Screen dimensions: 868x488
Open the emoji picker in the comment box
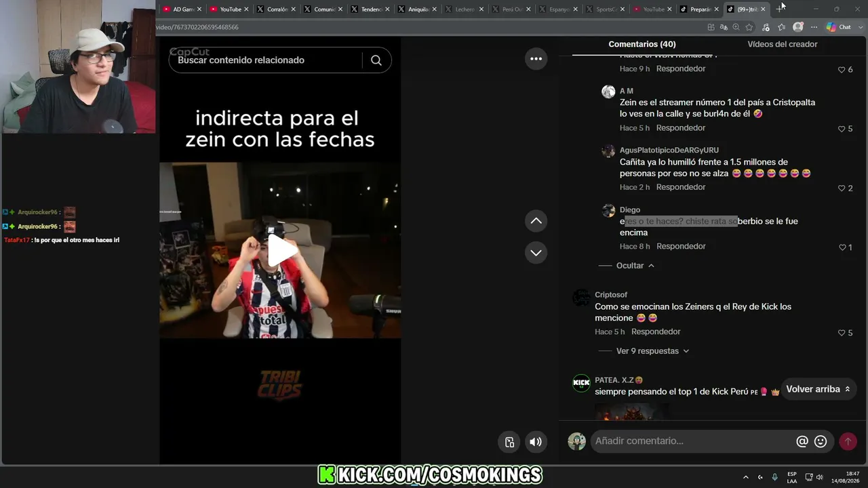tap(821, 441)
